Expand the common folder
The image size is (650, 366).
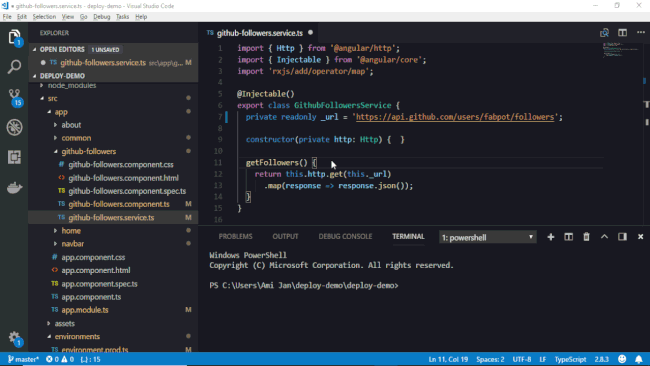click(76, 138)
